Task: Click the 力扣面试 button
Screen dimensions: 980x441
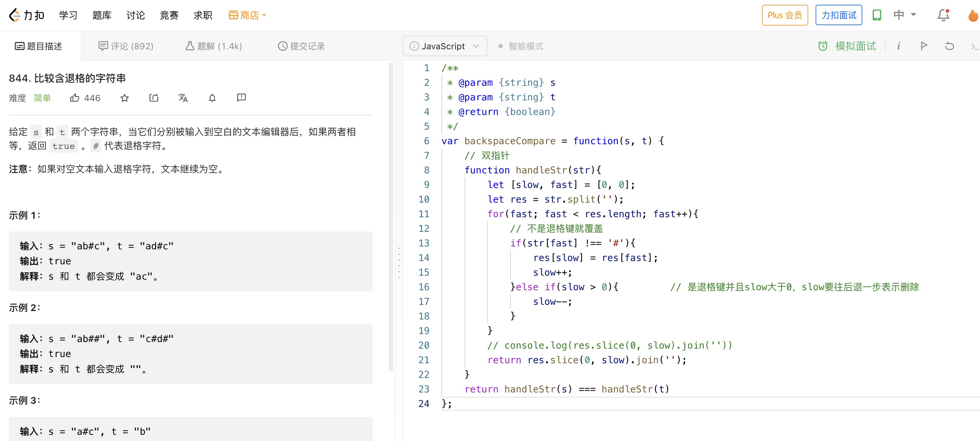Action: 839,15
